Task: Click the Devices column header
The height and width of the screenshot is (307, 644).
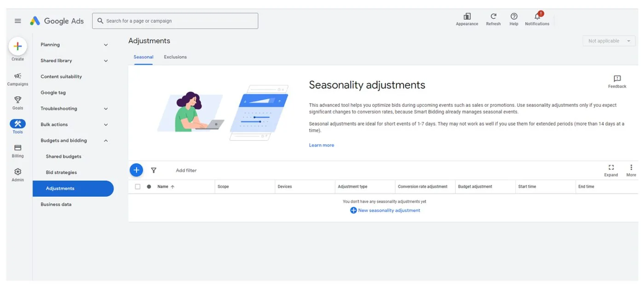Action: click(x=285, y=187)
